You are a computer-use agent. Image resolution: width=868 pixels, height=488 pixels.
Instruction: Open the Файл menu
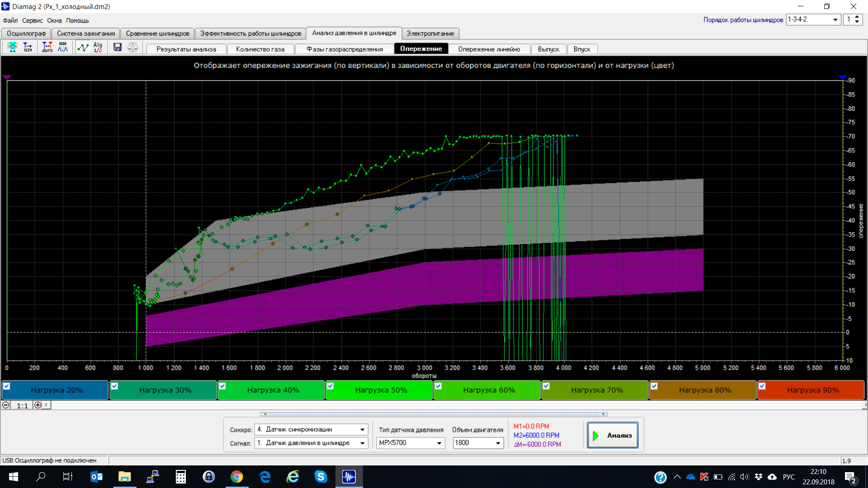coord(10,20)
